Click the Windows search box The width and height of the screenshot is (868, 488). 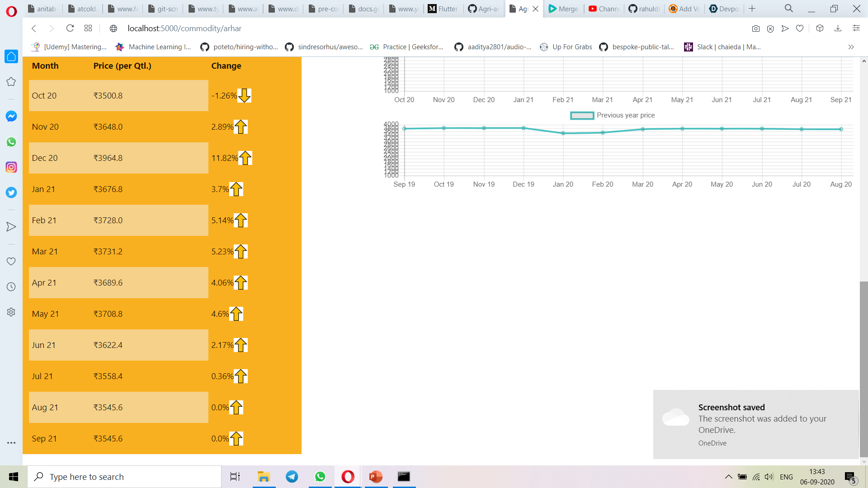(124, 477)
